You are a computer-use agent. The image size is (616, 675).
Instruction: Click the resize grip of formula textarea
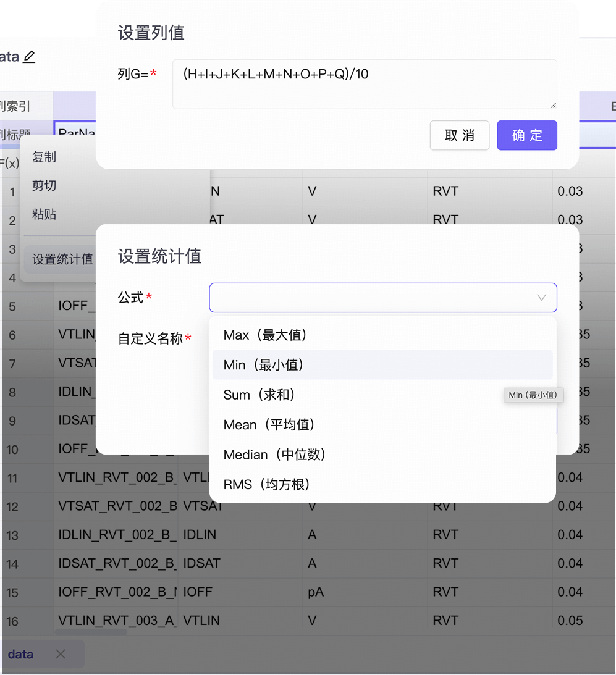coord(553,105)
